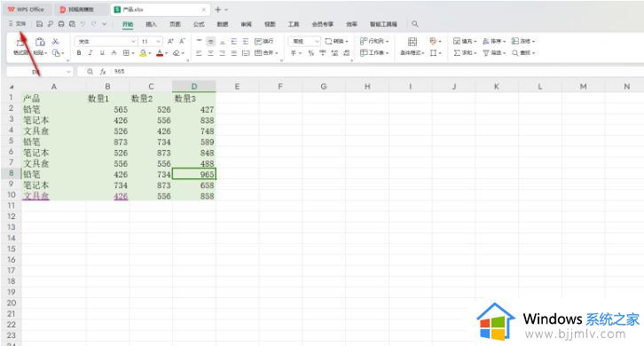Select top vertical alignment
This screenshot has width=644, height=346.
point(199,41)
